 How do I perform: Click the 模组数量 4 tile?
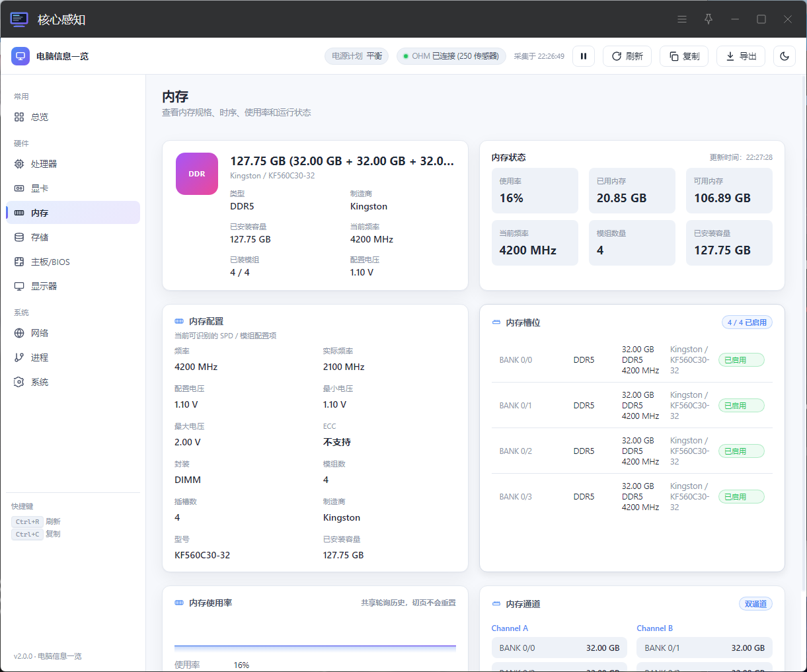pos(632,243)
